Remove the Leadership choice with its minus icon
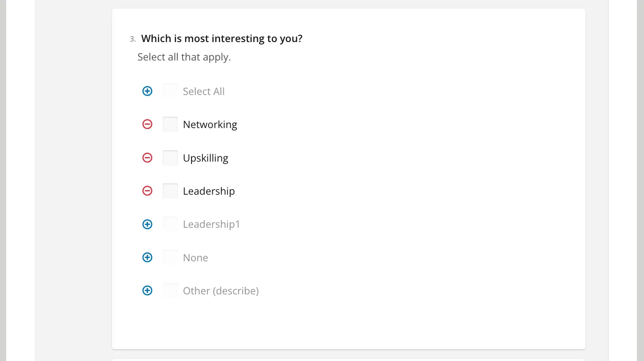This screenshot has height=361, width=644. pos(148,191)
